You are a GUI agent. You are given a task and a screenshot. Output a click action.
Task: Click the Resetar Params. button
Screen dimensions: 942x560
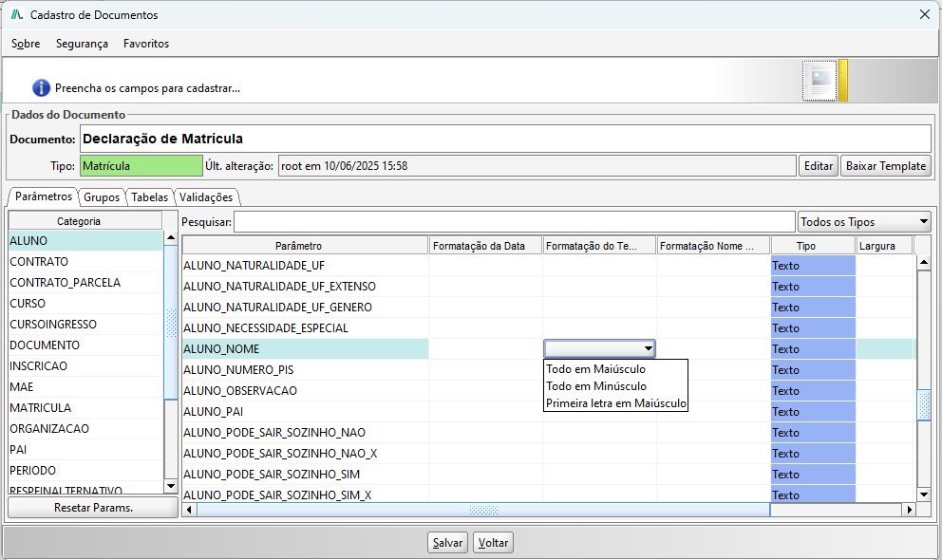(x=93, y=507)
